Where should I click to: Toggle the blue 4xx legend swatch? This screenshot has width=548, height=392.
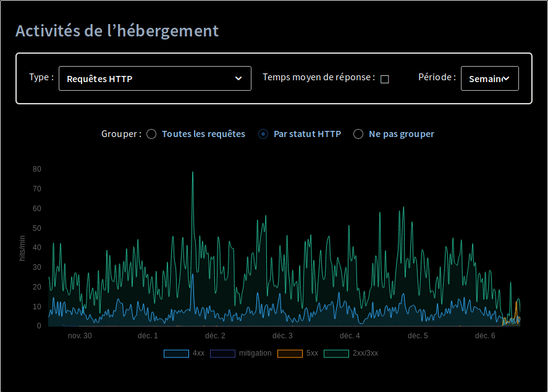[x=176, y=353]
